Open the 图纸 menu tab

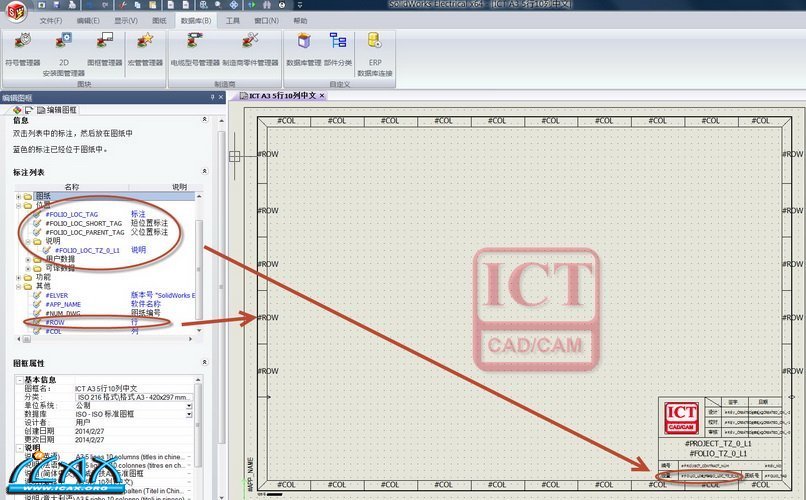pos(159,21)
